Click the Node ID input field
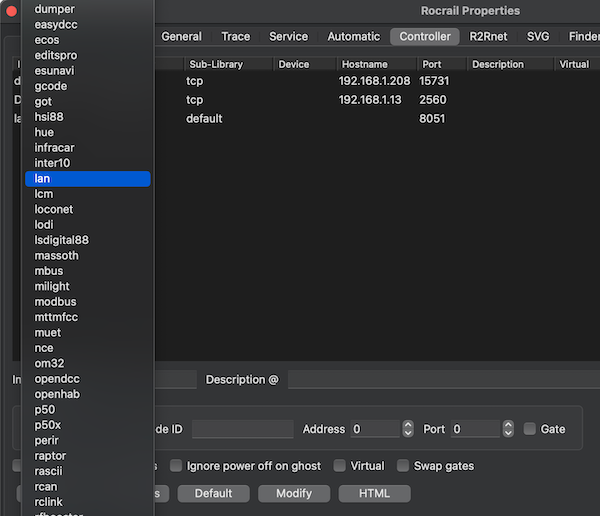Viewport: 600px width, 516px height. pos(243,429)
